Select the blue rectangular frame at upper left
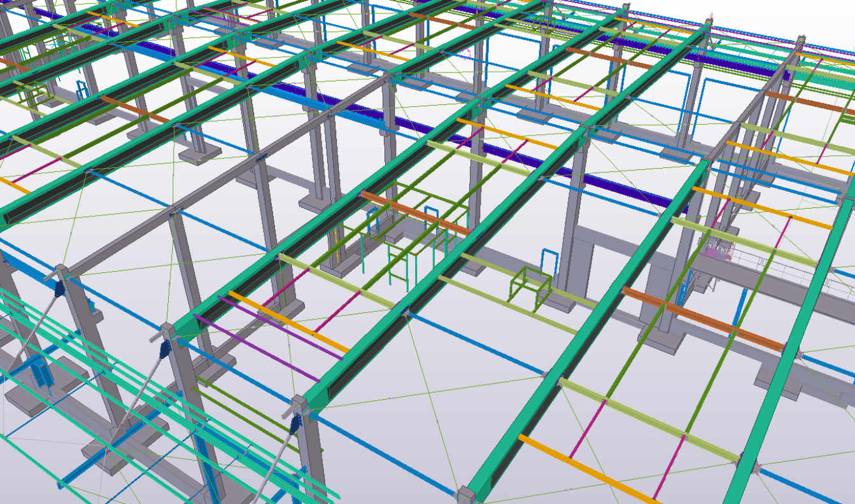This screenshot has height=504, width=855. [x=82, y=92]
